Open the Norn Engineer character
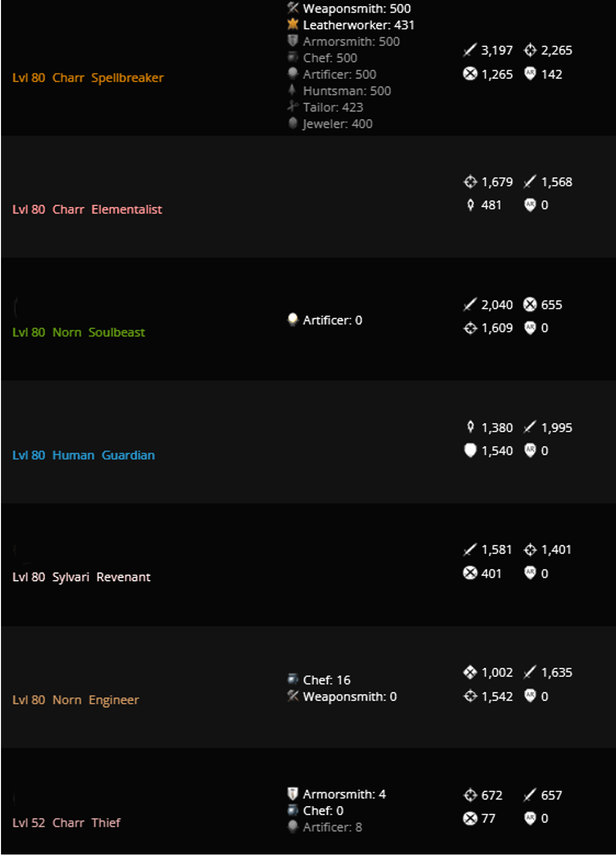 [x=76, y=700]
